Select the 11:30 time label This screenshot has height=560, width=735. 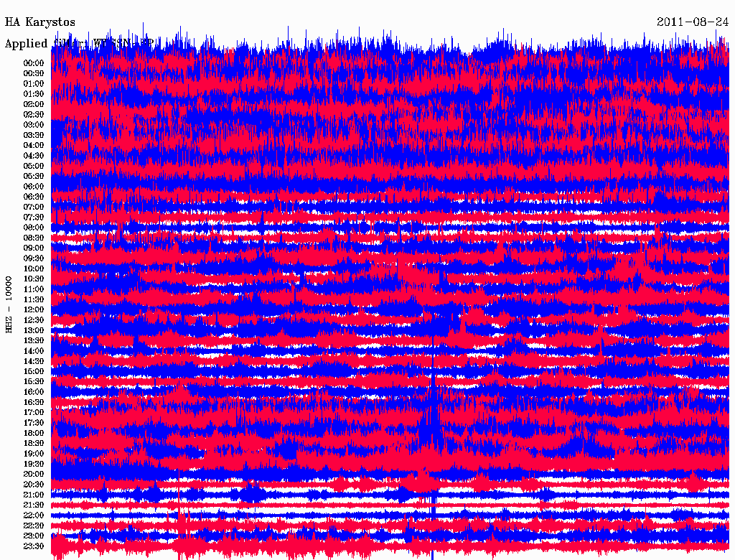click(34, 299)
